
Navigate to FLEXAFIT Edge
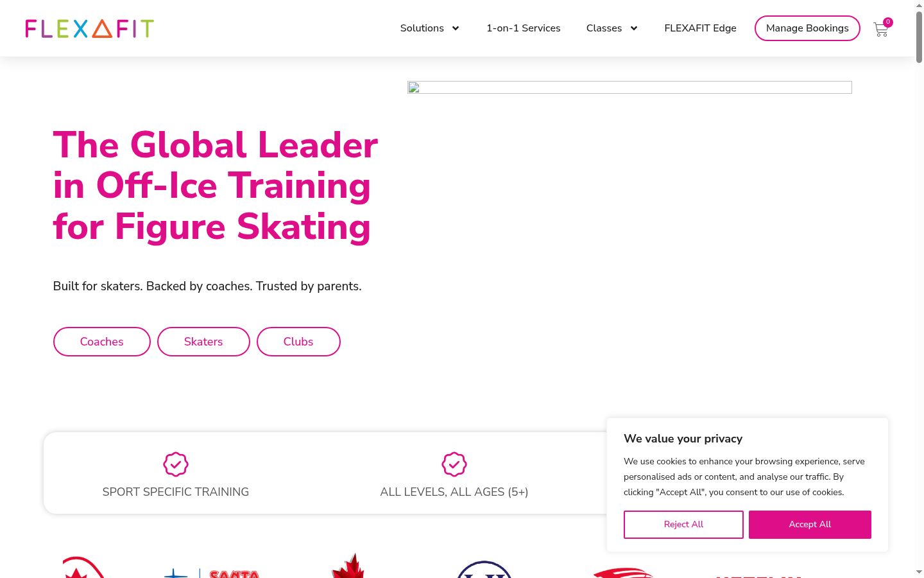(701, 28)
